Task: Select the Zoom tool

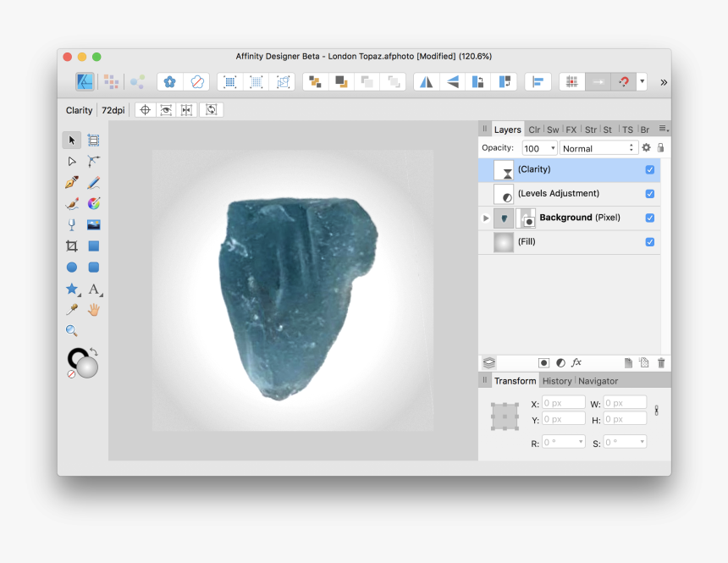Action: click(x=71, y=330)
